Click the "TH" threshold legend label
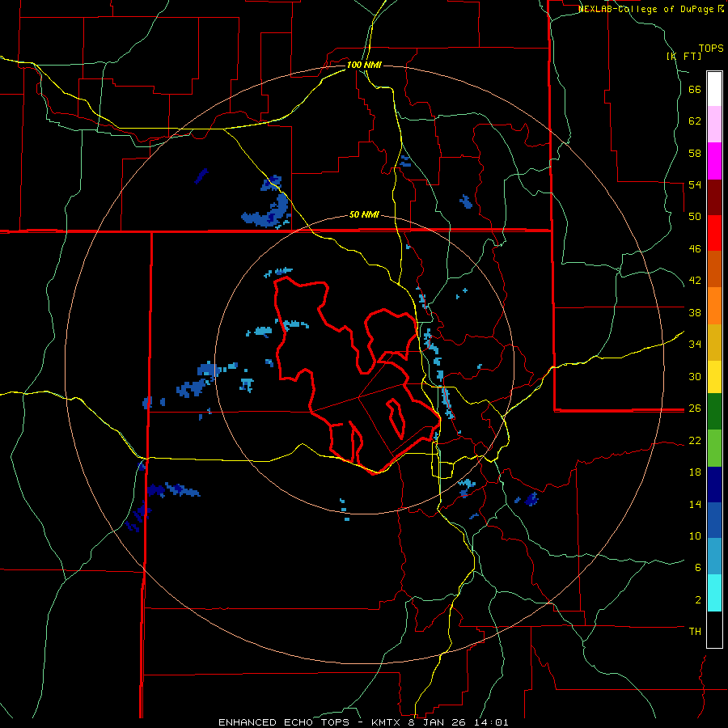The image size is (728, 728). [695, 632]
